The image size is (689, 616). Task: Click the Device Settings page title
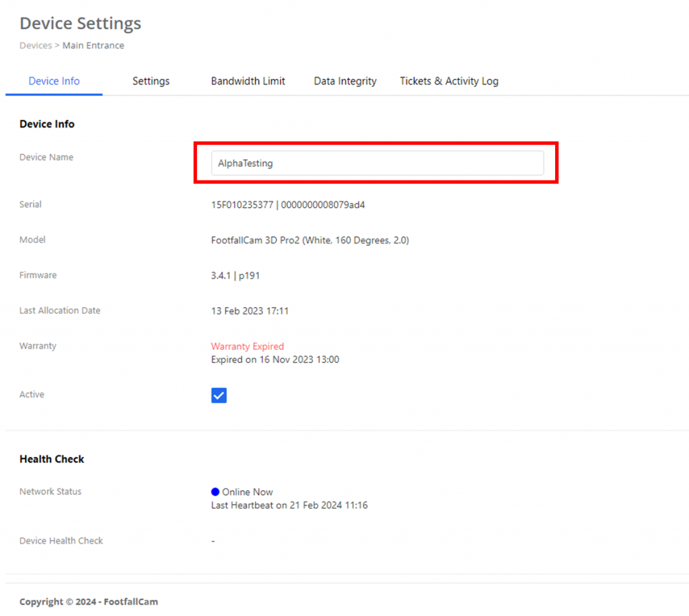click(80, 23)
